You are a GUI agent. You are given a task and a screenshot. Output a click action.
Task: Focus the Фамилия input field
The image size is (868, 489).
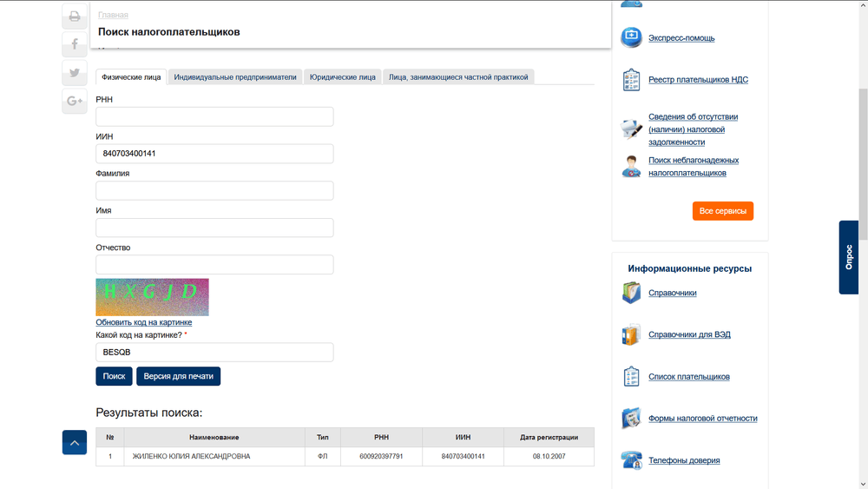click(214, 190)
